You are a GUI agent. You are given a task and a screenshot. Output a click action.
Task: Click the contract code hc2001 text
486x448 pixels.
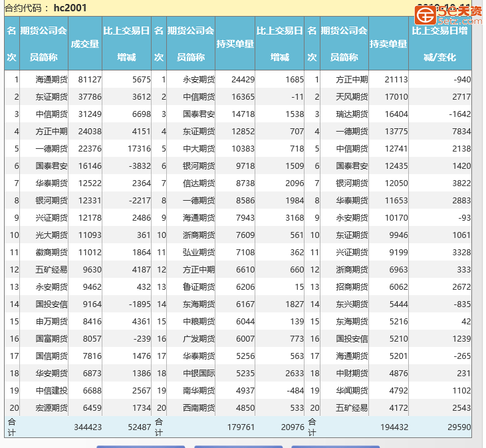[x=70, y=8]
